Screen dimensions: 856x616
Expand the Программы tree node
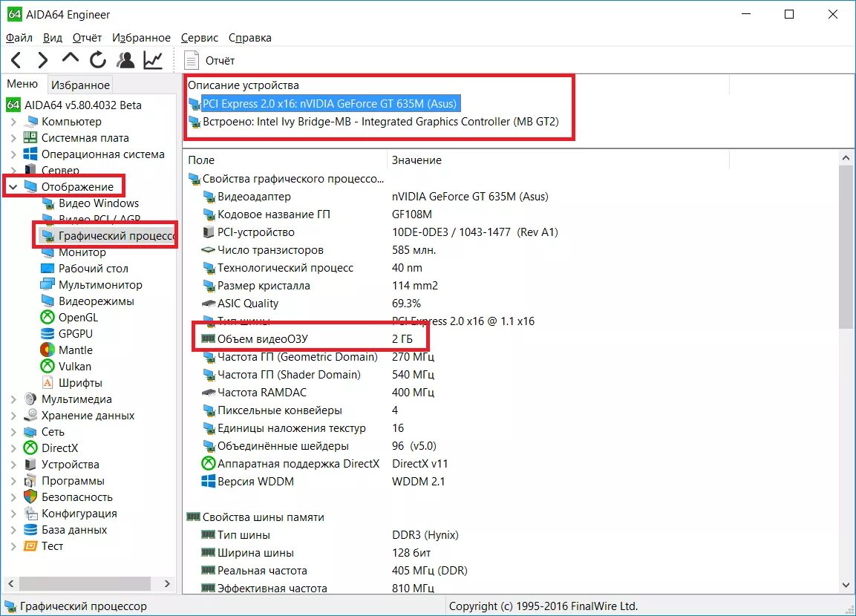click(13, 481)
